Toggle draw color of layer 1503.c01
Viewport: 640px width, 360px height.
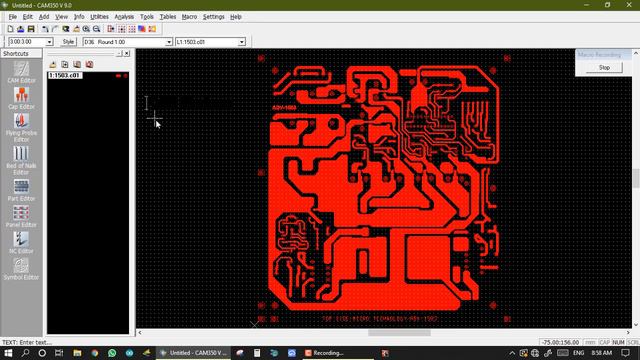click(x=118, y=76)
